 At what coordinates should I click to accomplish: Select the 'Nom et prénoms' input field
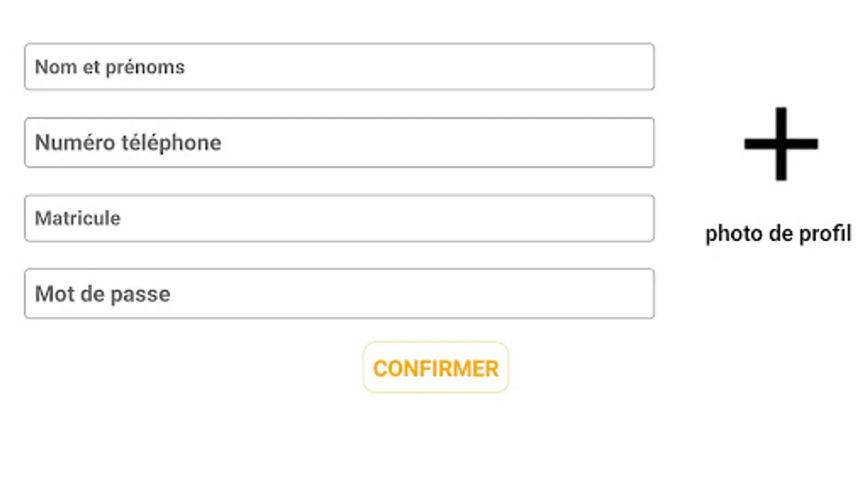[339, 66]
